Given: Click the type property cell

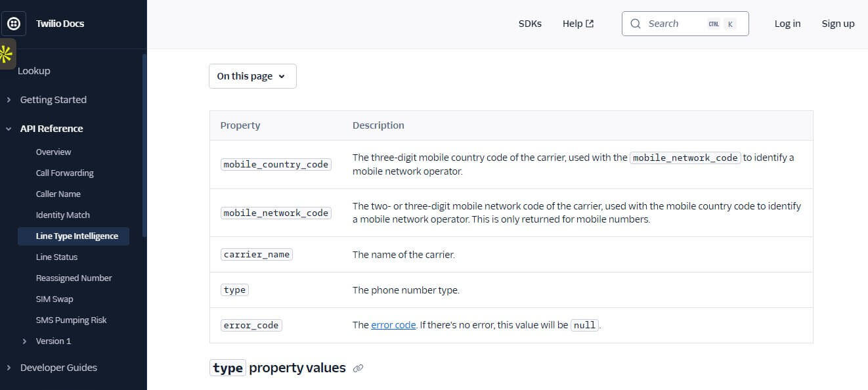Looking at the screenshot, I should pos(234,290).
